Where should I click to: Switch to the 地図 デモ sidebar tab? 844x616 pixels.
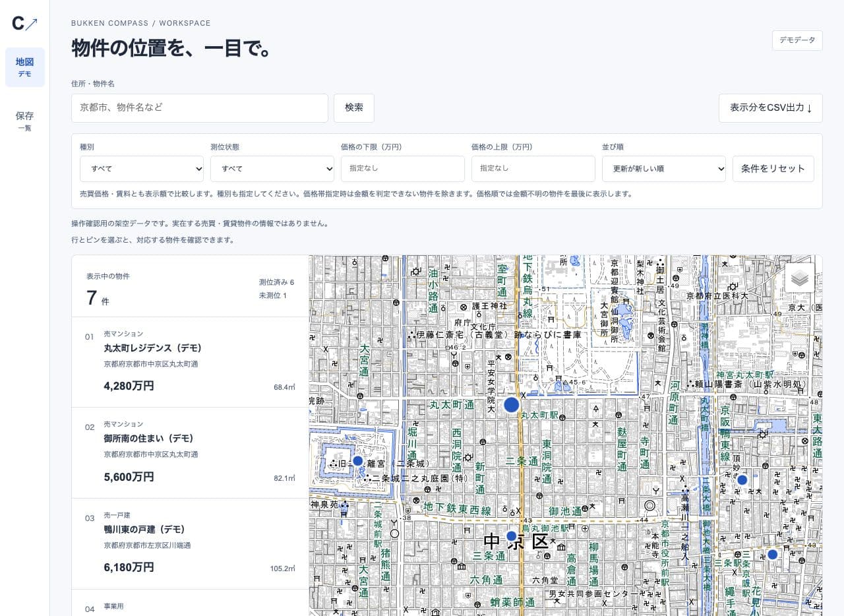25,67
